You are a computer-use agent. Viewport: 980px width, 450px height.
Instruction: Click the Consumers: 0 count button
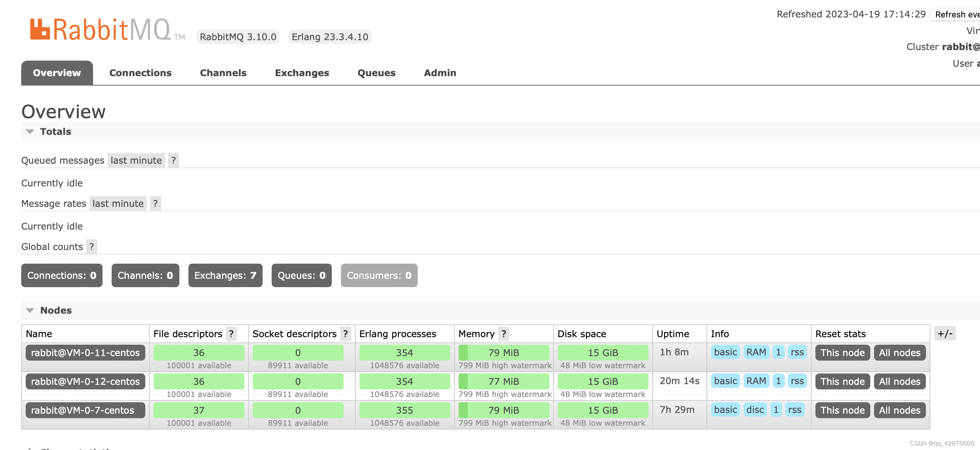[x=379, y=275]
